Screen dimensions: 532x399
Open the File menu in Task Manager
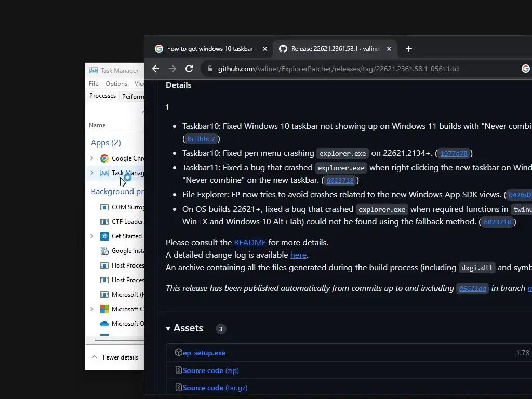94,84
